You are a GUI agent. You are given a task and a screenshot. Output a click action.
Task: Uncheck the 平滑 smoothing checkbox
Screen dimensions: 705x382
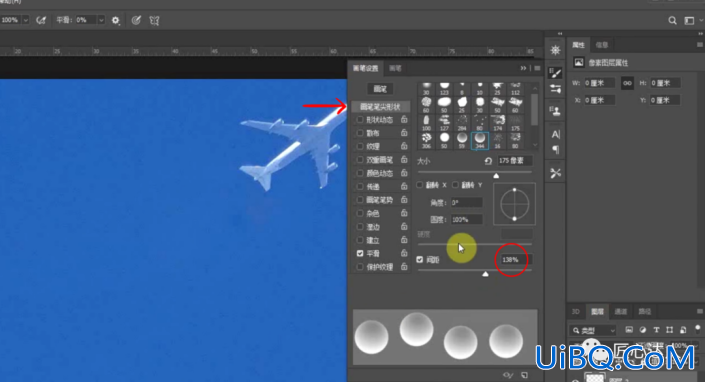pos(360,253)
